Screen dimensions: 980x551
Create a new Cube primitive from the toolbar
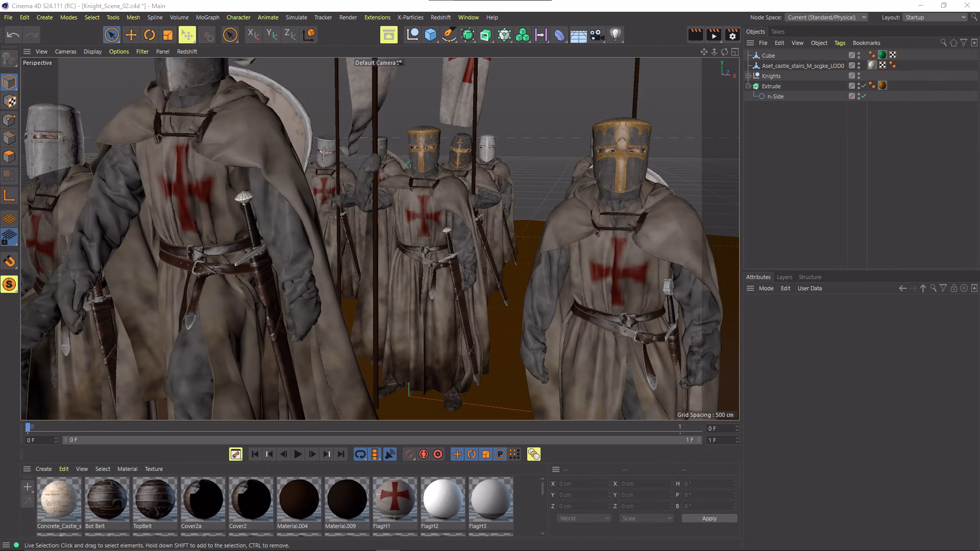click(430, 35)
